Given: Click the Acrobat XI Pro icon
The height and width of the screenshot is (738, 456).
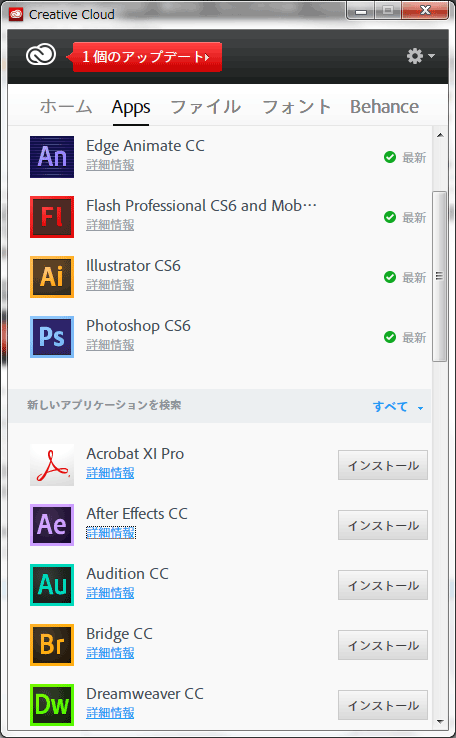Looking at the screenshot, I should (52, 465).
